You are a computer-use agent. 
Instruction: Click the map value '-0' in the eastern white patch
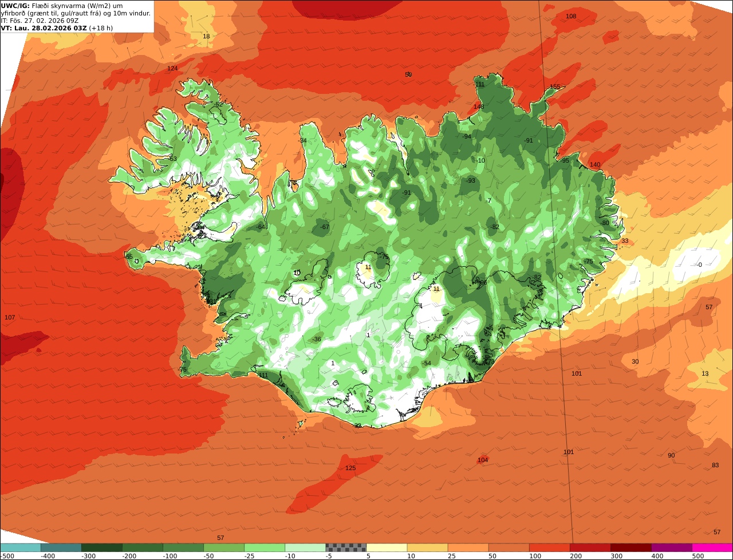point(699,265)
